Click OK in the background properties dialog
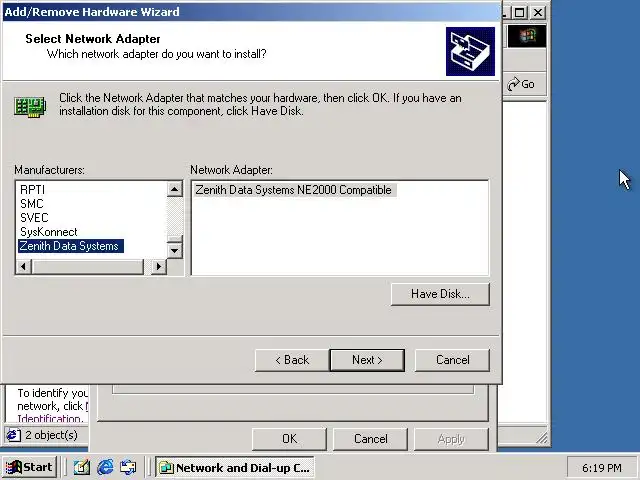 coord(289,439)
